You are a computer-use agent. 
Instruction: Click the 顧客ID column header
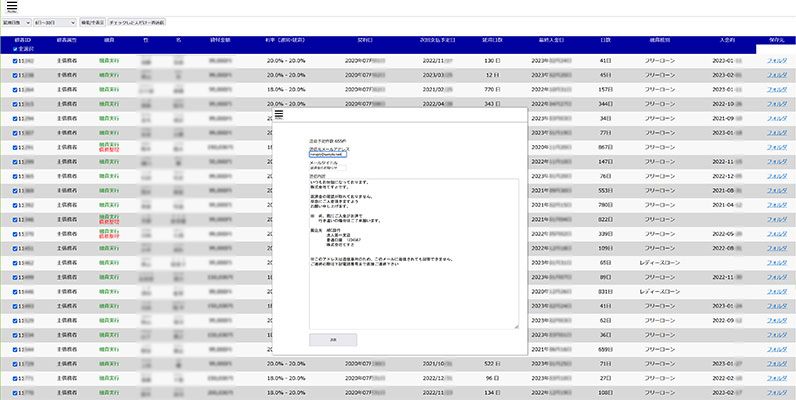click(x=24, y=41)
